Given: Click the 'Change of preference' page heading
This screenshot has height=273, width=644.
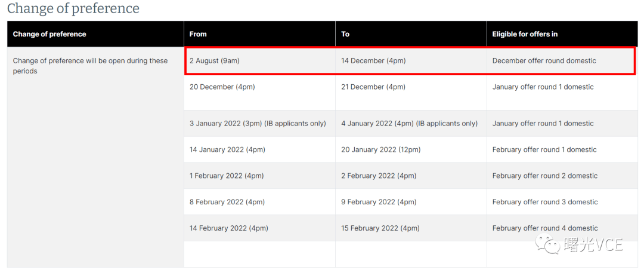Looking at the screenshot, I should pyautogui.click(x=73, y=8).
